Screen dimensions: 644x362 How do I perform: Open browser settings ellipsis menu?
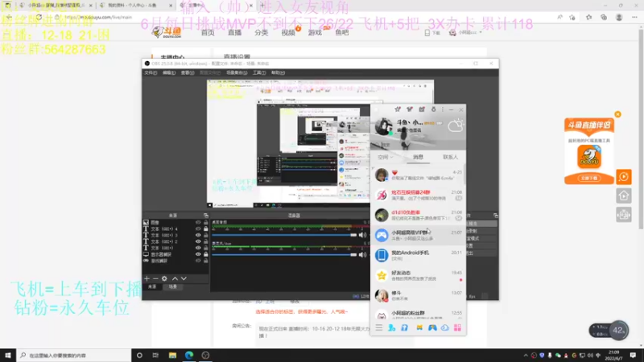pyautogui.click(x=634, y=17)
